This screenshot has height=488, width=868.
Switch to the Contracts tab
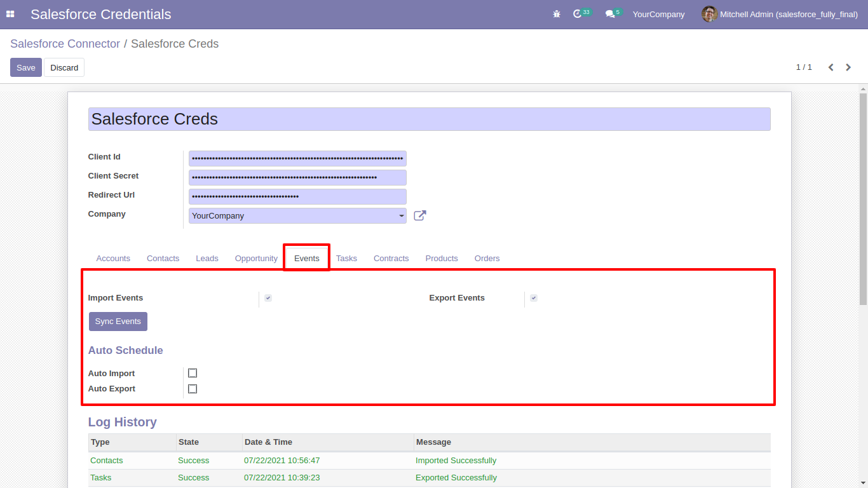click(391, 259)
